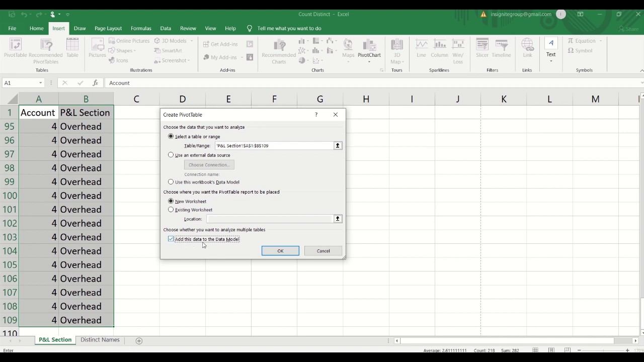Image resolution: width=644 pixels, height=362 pixels.
Task: Open Recommended PivotTables
Action: pos(46,51)
